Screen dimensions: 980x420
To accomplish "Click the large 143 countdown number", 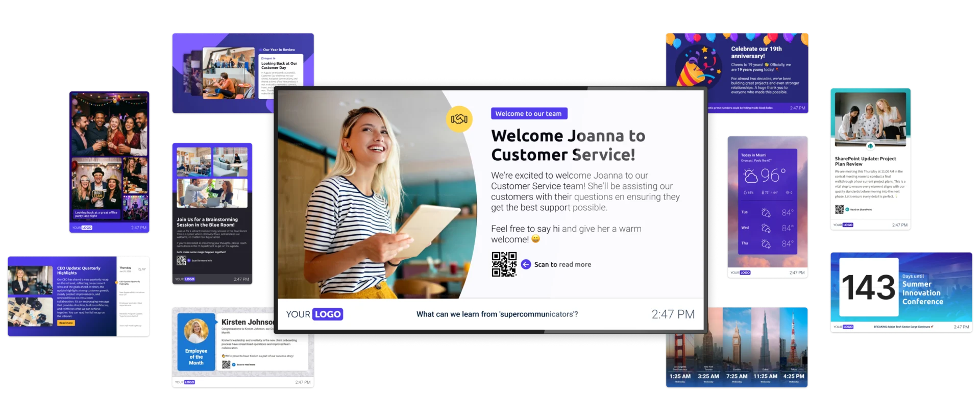I will point(869,287).
